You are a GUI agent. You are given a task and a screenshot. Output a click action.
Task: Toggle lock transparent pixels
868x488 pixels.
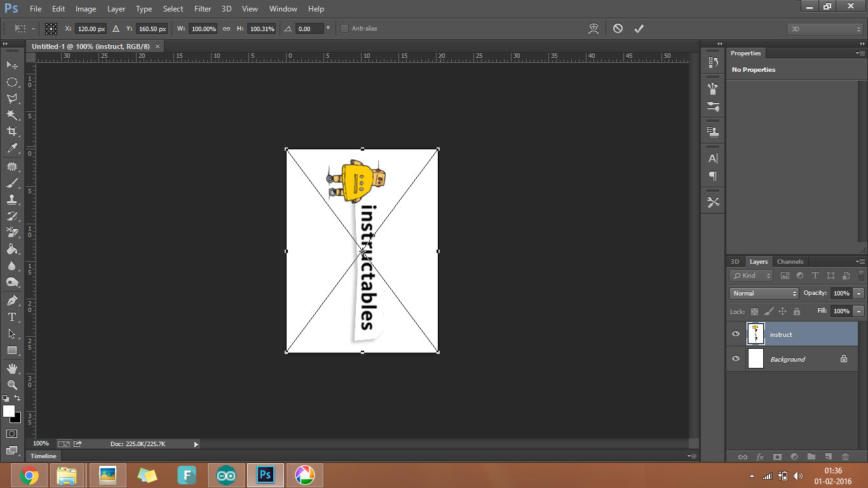[x=754, y=311]
